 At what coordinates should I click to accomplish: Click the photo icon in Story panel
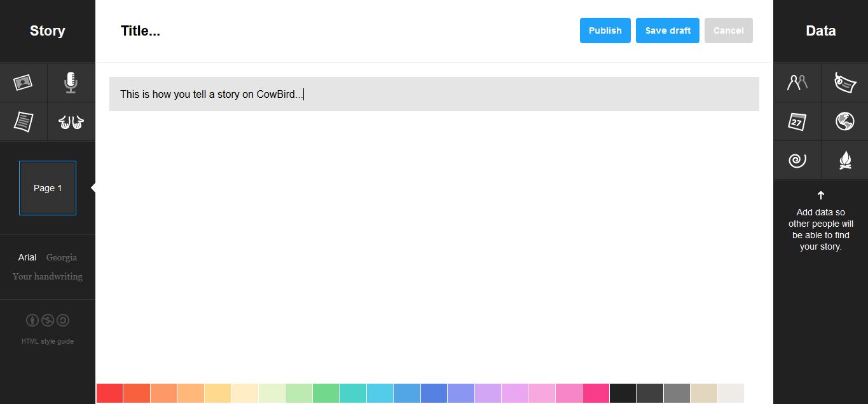point(24,83)
